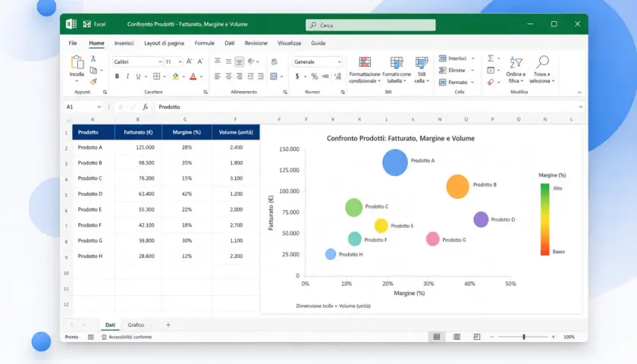
Task: Click the increase decimal icon
Action: pos(337,77)
